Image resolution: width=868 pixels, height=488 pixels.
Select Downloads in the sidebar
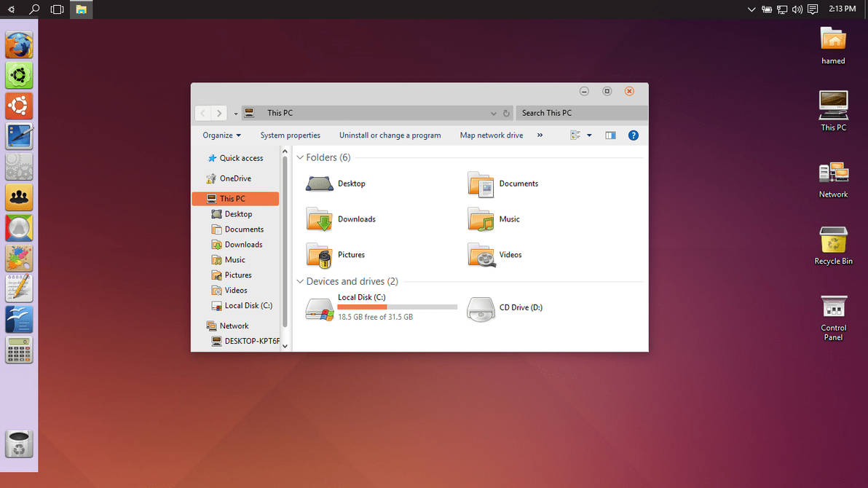point(242,244)
